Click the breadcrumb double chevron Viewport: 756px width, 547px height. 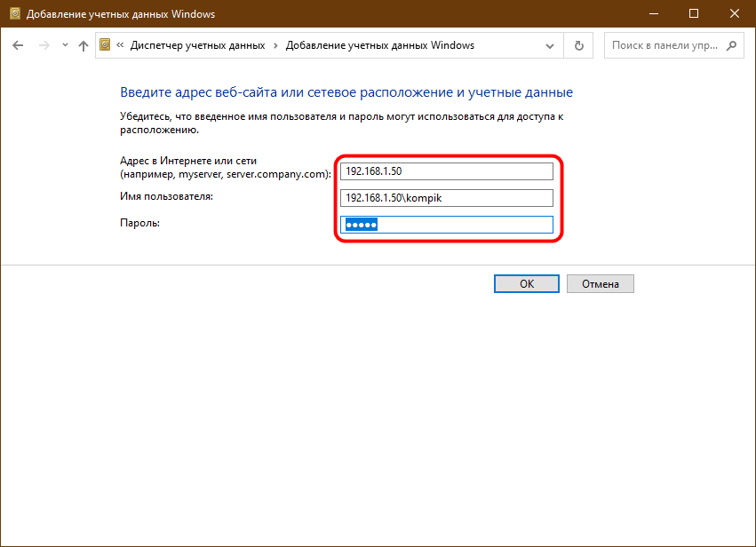coord(120,44)
